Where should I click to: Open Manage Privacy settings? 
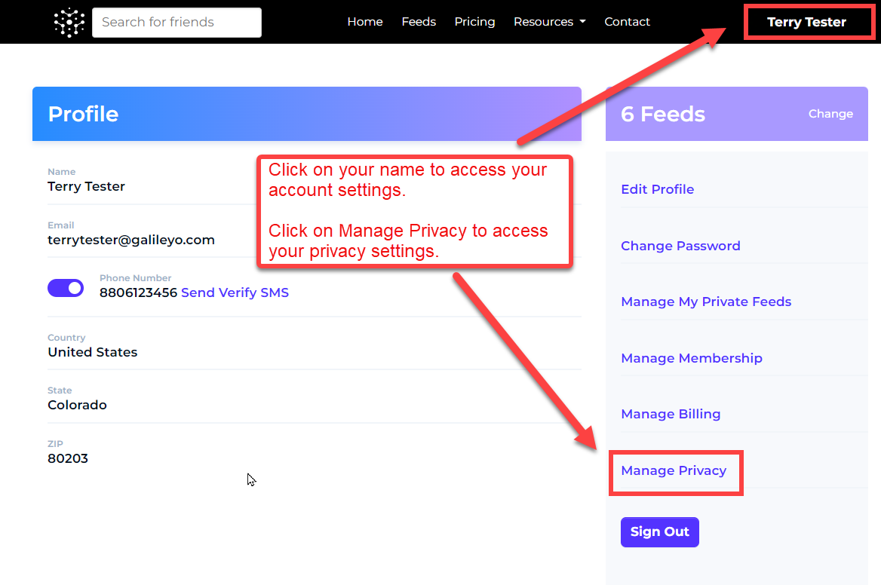coord(674,470)
